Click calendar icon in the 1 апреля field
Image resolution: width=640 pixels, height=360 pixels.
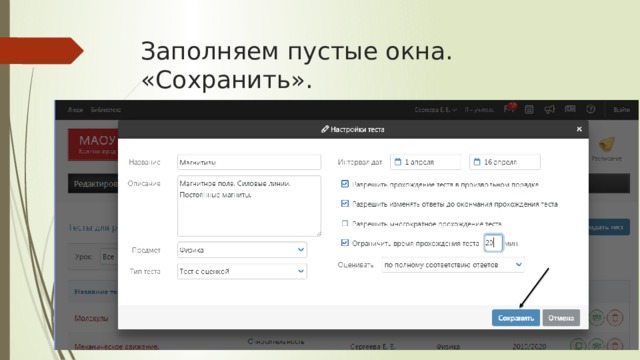[x=398, y=162]
